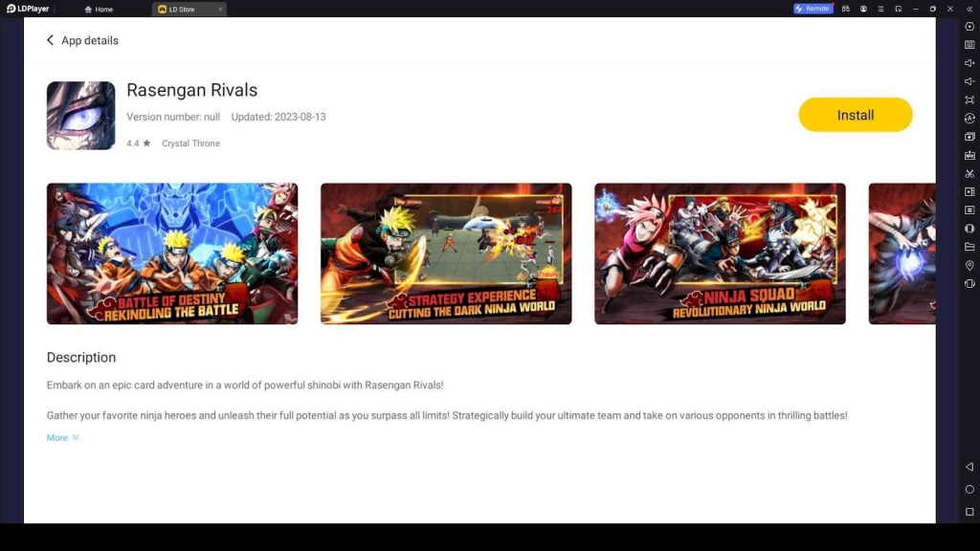The image size is (980, 551).
Task: Open the video recorder icon
Action: [969, 191]
